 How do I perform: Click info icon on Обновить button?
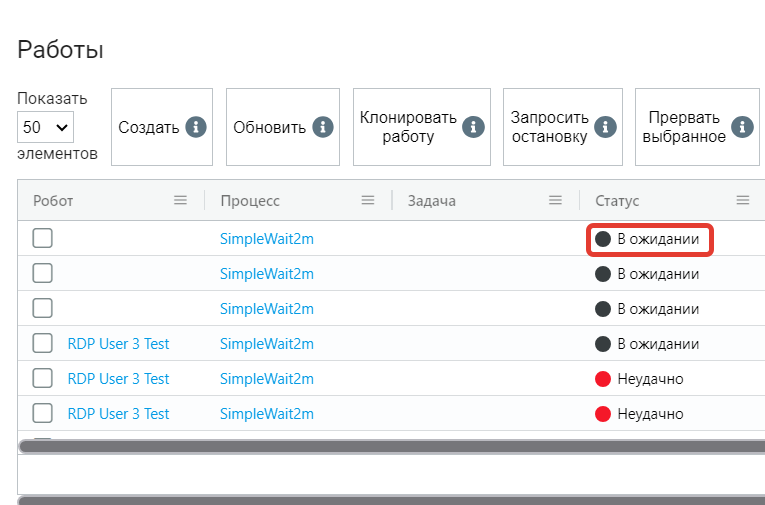click(x=322, y=127)
